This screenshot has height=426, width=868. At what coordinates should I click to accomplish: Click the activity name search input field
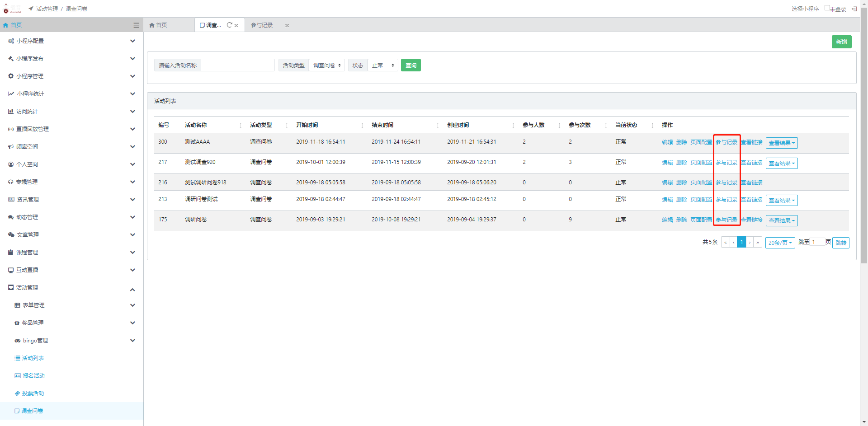point(237,66)
